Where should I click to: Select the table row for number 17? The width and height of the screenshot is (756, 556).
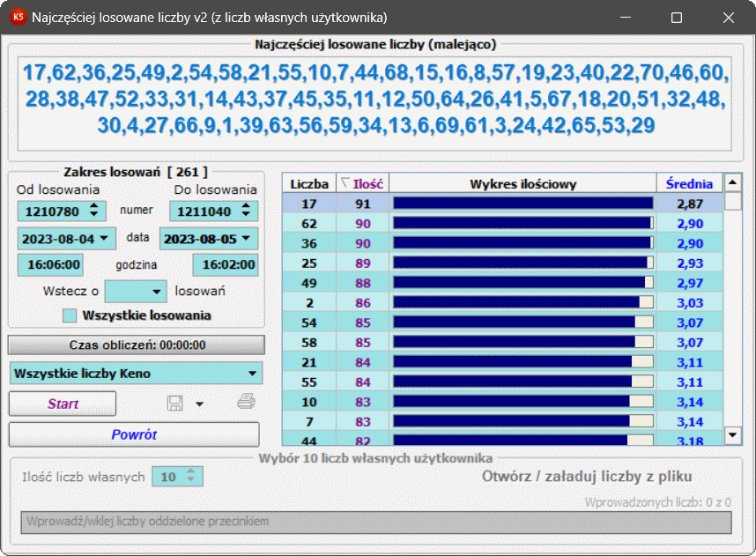click(502, 204)
